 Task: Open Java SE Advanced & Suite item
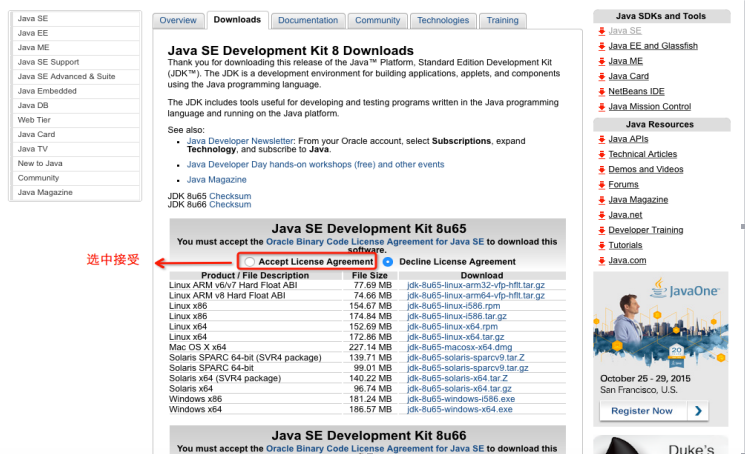[76, 76]
